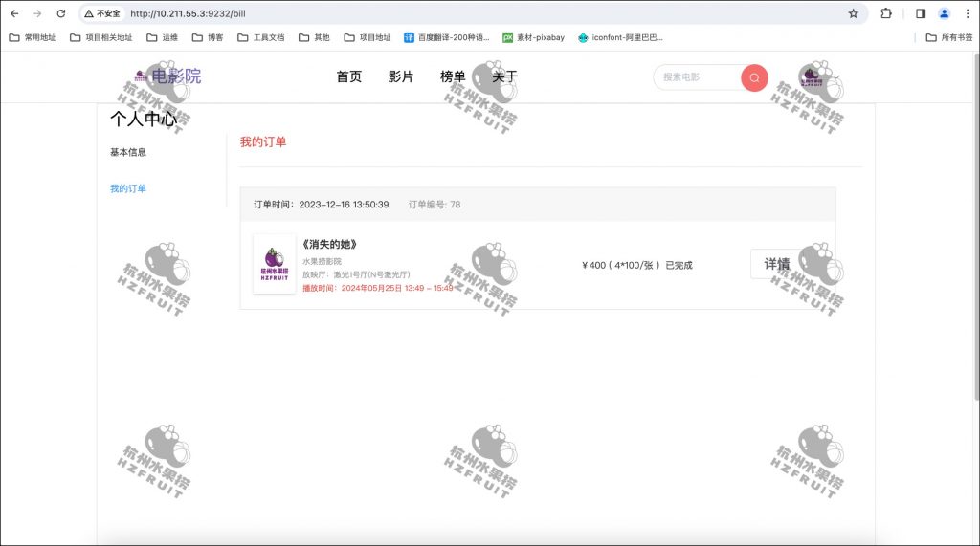Click the 已完成 order status
Viewport: 980px width, 546px height.
(x=679, y=266)
